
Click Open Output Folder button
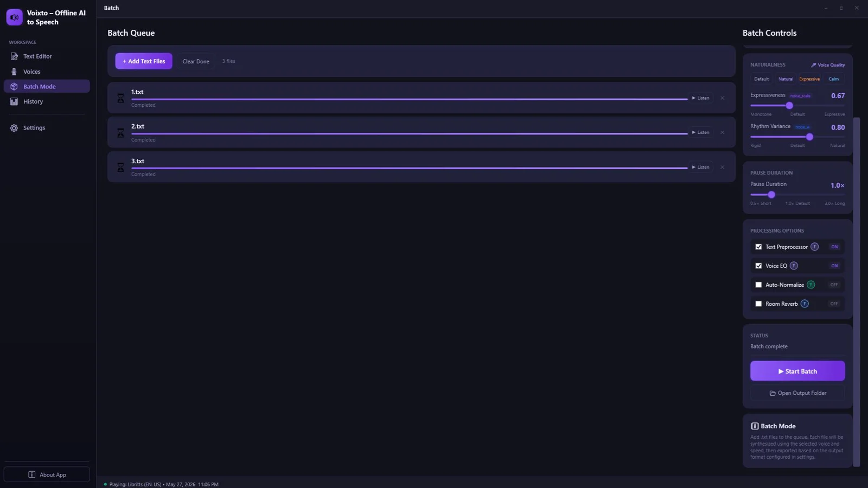tap(797, 393)
